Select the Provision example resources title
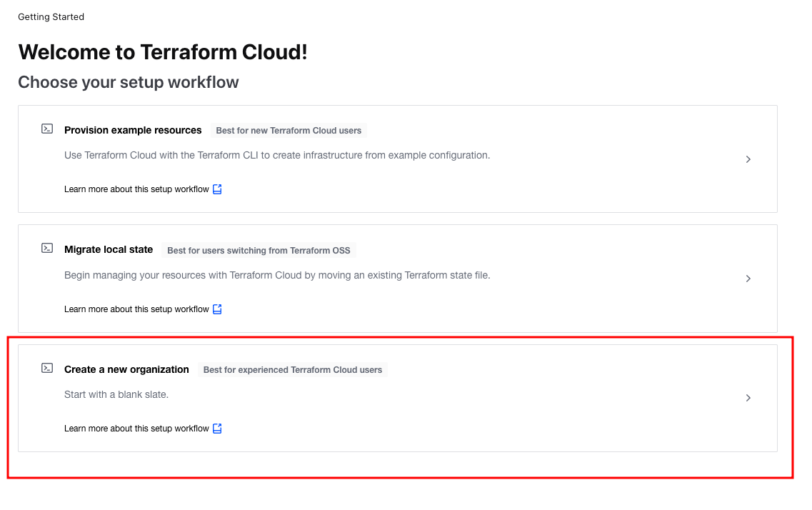Viewport: 812px width, 510px height. tap(133, 130)
